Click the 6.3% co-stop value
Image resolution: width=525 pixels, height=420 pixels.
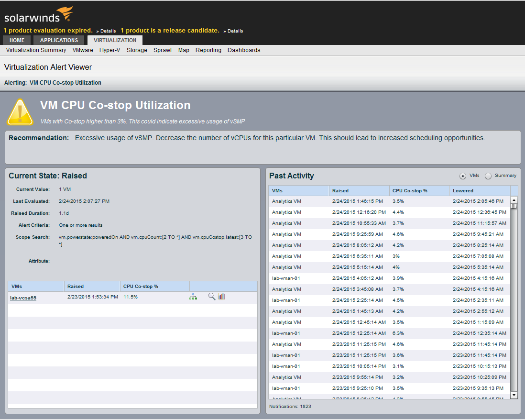tap(398, 333)
